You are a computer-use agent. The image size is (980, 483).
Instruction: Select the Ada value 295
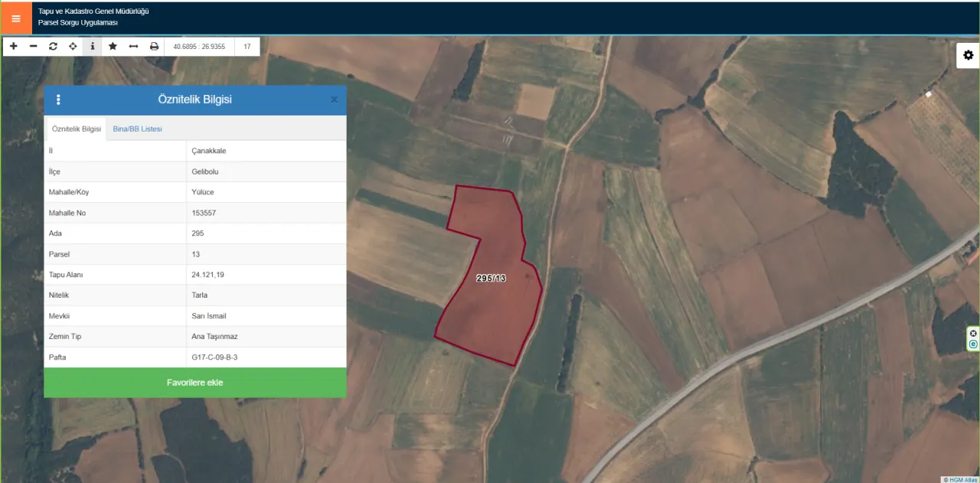coord(198,233)
